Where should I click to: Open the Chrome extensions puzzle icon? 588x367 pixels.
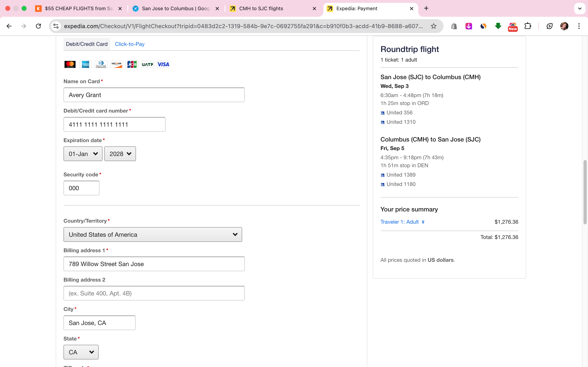[x=528, y=26]
